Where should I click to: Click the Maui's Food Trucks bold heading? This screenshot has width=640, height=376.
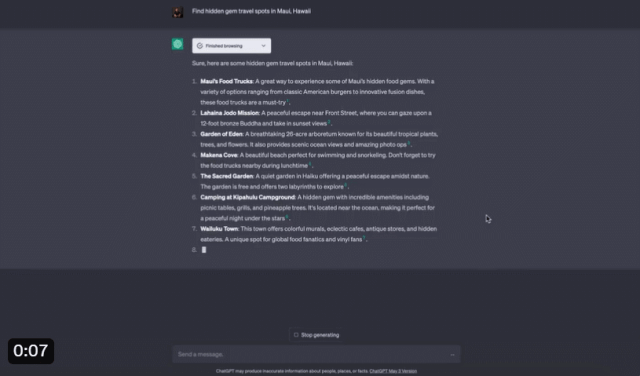[227, 81]
